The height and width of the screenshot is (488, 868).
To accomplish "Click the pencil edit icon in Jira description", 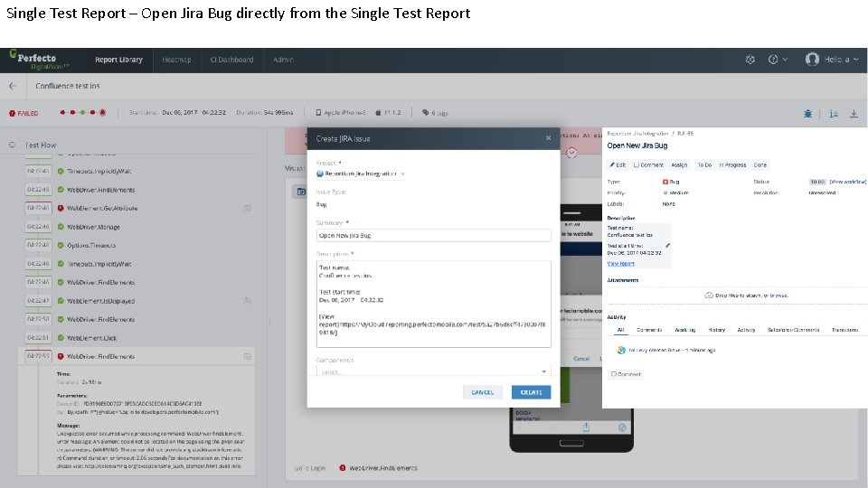I will pos(667,245).
